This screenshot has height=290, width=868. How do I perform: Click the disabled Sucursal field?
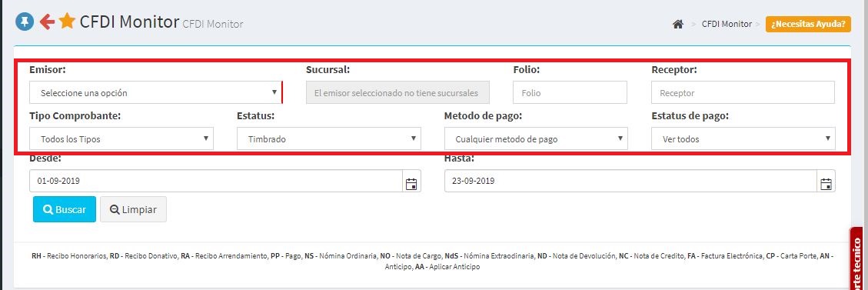(x=397, y=92)
